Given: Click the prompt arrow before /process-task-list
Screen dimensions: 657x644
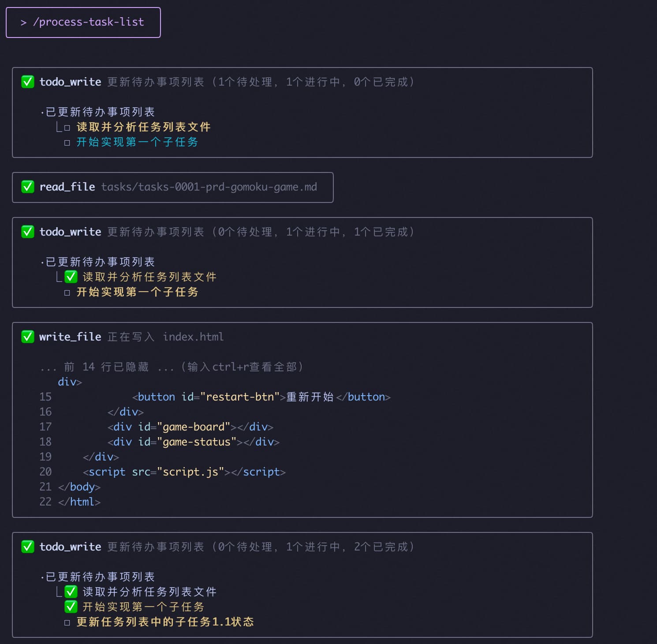Looking at the screenshot, I should (23, 22).
